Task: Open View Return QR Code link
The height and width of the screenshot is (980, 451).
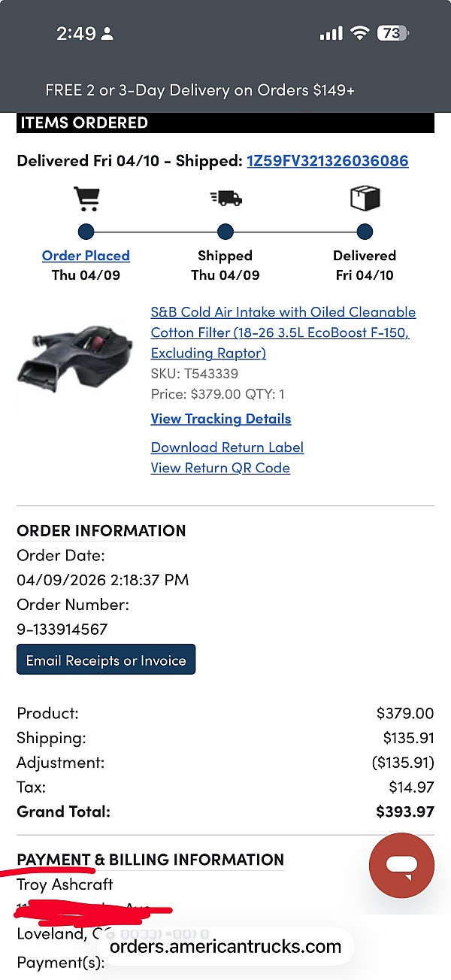Action: pos(220,468)
